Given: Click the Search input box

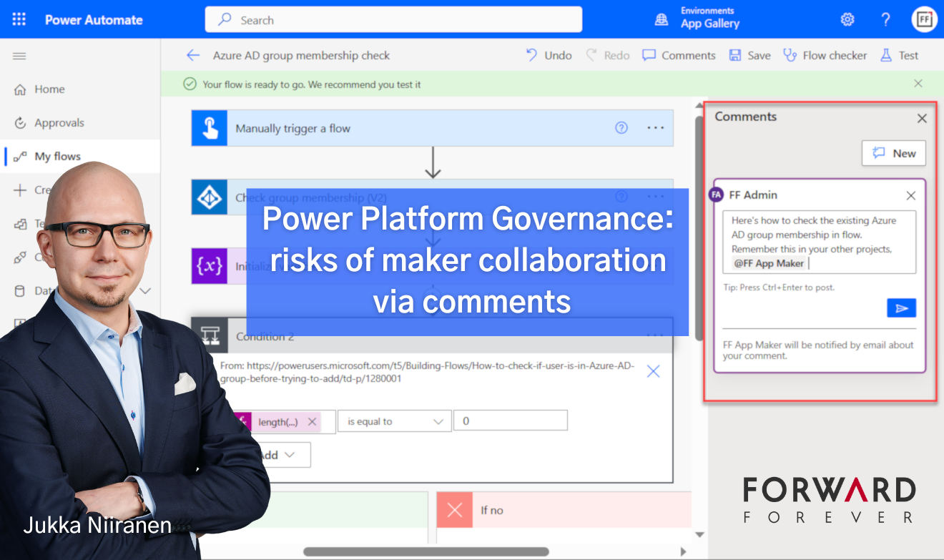Looking at the screenshot, I should (x=393, y=20).
